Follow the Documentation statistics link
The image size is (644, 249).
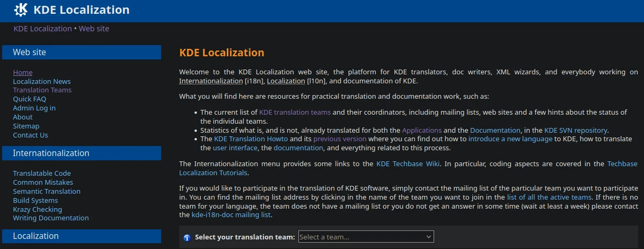coord(495,130)
